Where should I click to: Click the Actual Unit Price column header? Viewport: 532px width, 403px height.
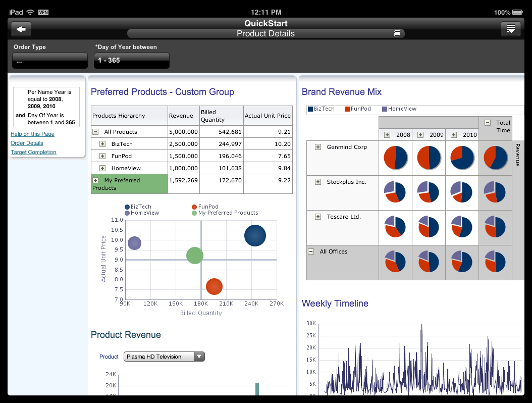tap(268, 116)
